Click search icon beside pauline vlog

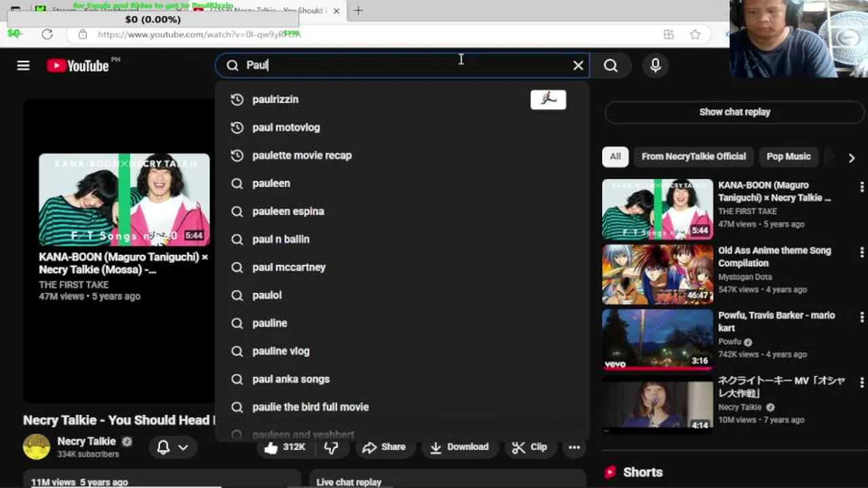point(237,351)
